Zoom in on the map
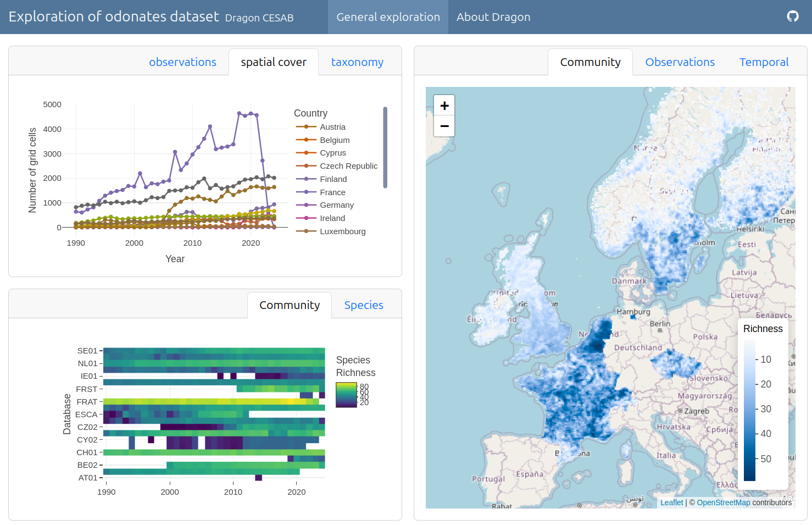 (x=444, y=106)
